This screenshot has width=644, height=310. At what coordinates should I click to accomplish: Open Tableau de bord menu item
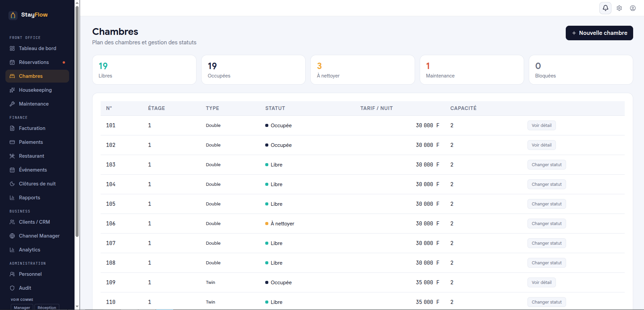[x=37, y=48]
